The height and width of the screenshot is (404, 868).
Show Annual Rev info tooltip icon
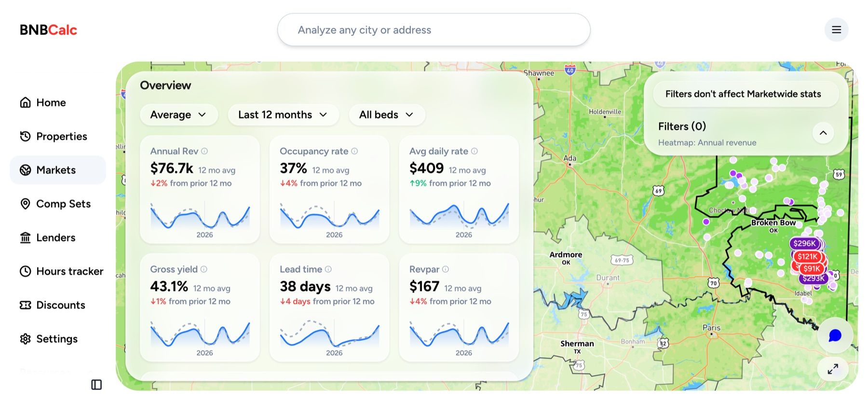tap(204, 151)
